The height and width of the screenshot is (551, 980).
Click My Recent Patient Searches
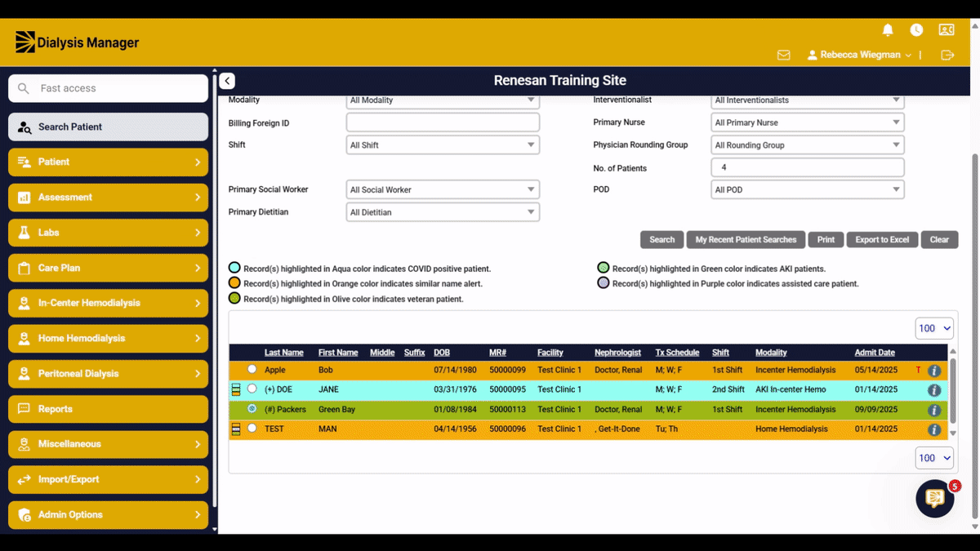click(x=746, y=240)
